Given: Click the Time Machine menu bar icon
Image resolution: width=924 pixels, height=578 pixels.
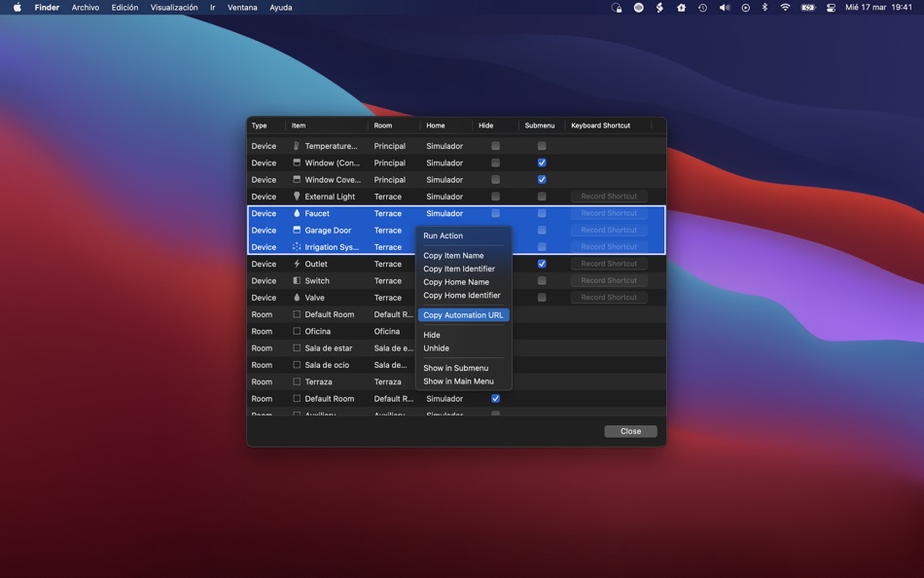Looking at the screenshot, I should pyautogui.click(x=702, y=8).
